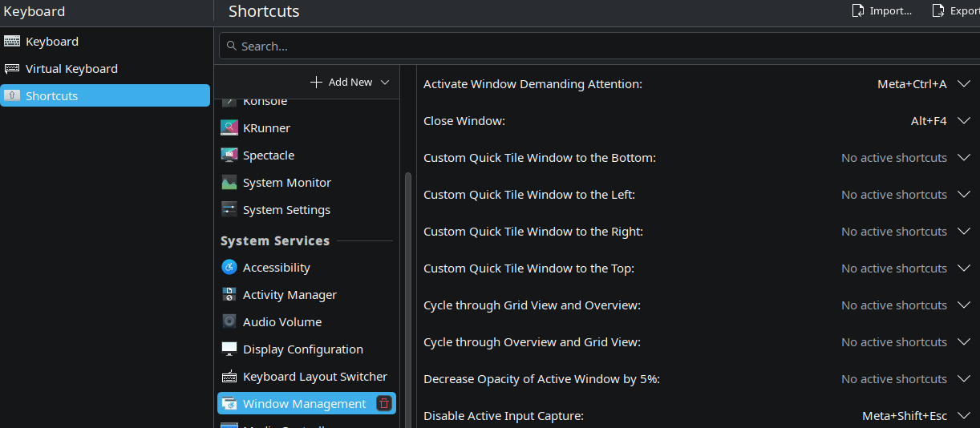
Task: Select the Spectacle icon in list
Action: pos(229,155)
